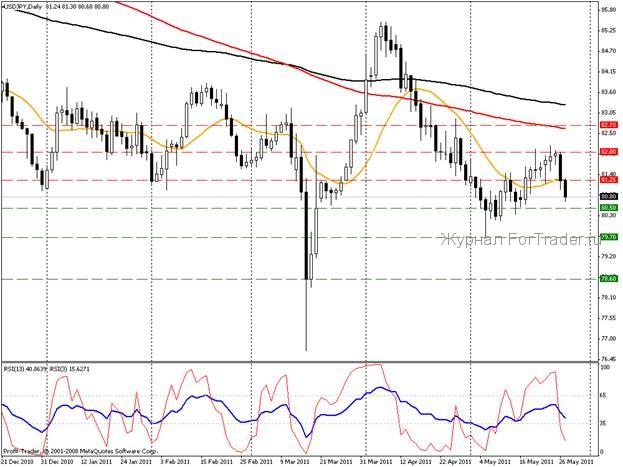Click the 25 Feb 2011 date label

[255, 462]
